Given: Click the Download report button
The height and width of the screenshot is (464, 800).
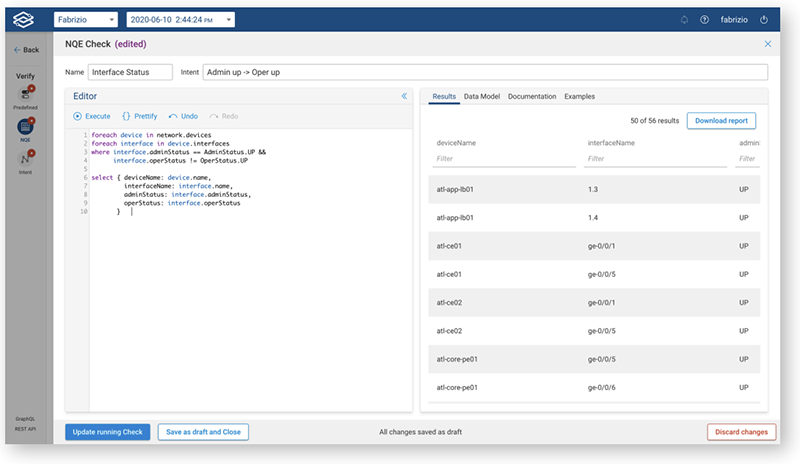Looking at the screenshot, I should click(721, 120).
